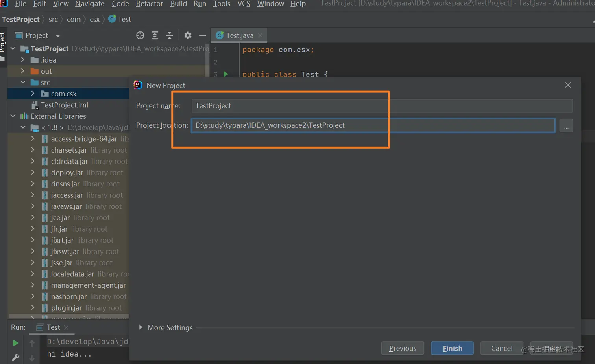The image size is (595, 364).
Task: Open the Help menu
Action: click(x=298, y=4)
